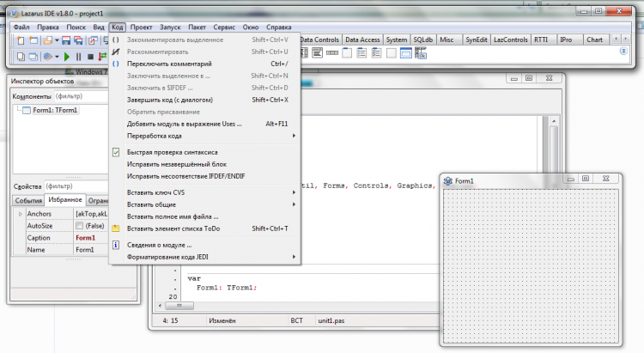Viewport: 644px width, 353px height.
Task: Click the Свойства filter input field
Action: click(76, 186)
